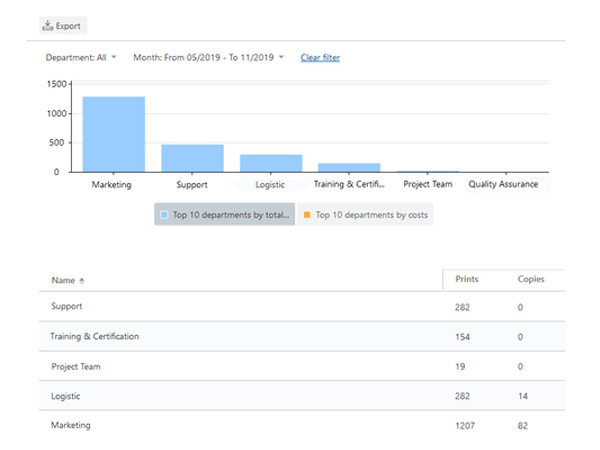
Task: Click the Training & Certifi... bar
Action: (x=349, y=168)
